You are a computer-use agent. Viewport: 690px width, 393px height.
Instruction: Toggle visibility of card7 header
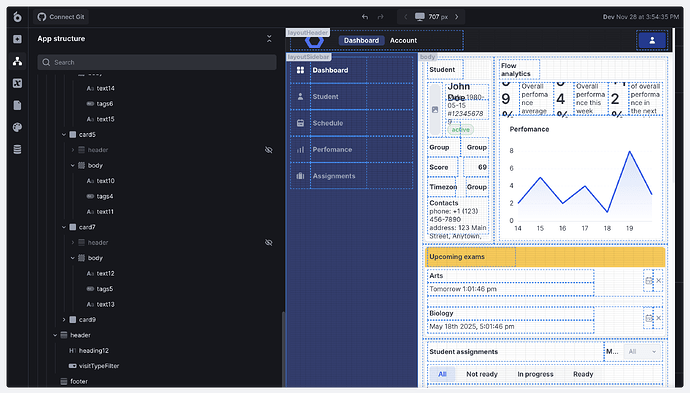tap(268, 242)
